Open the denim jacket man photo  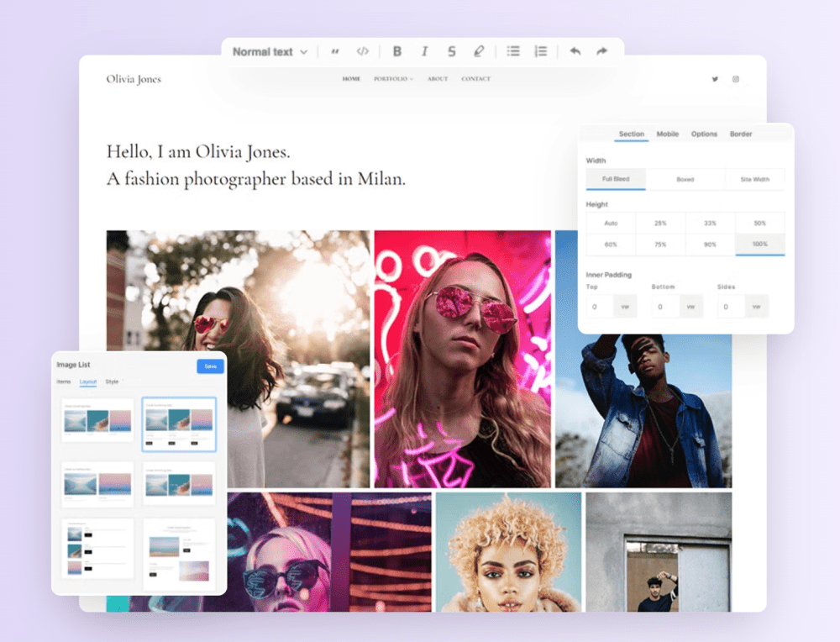[x=643, y=410]
